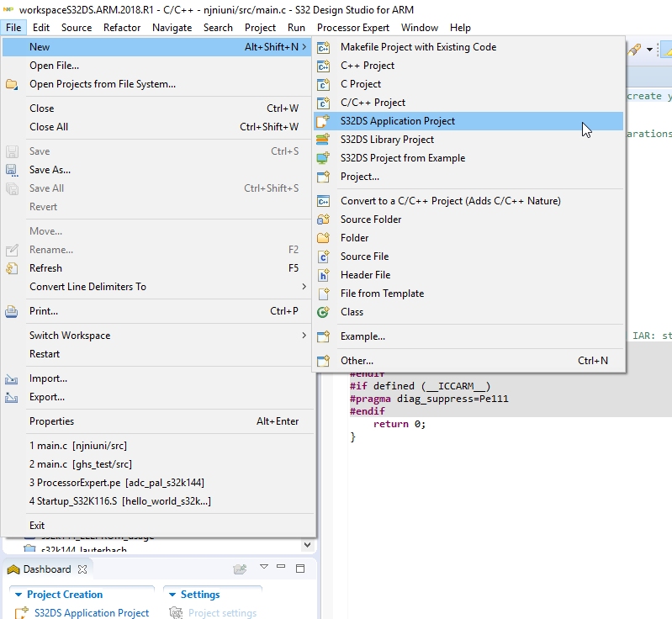Image resolution: width=672 pixels, height=619 pixels.
Task: Click the Import icon in File menu
Action: [x=12, y=379]
